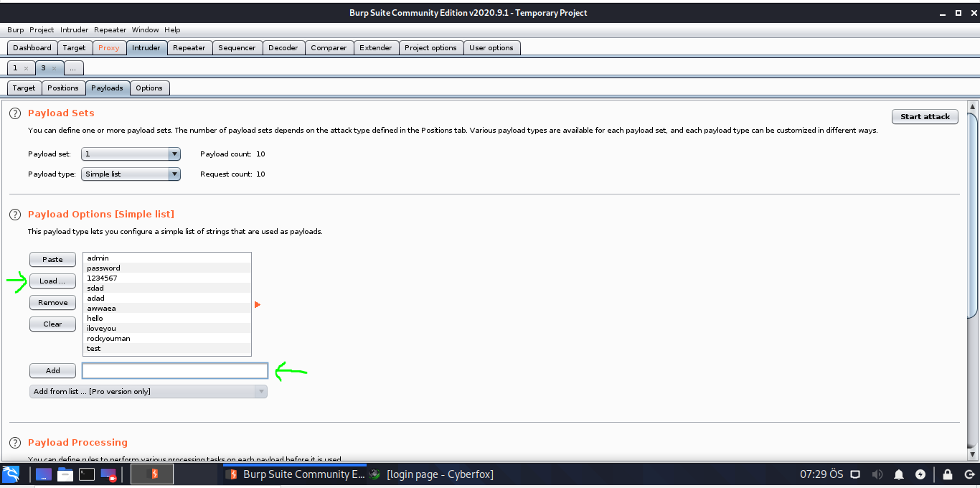The image size is (980, 488).
Task: Launch the terminal emulator from taskbar
Action: click(87, 474)
